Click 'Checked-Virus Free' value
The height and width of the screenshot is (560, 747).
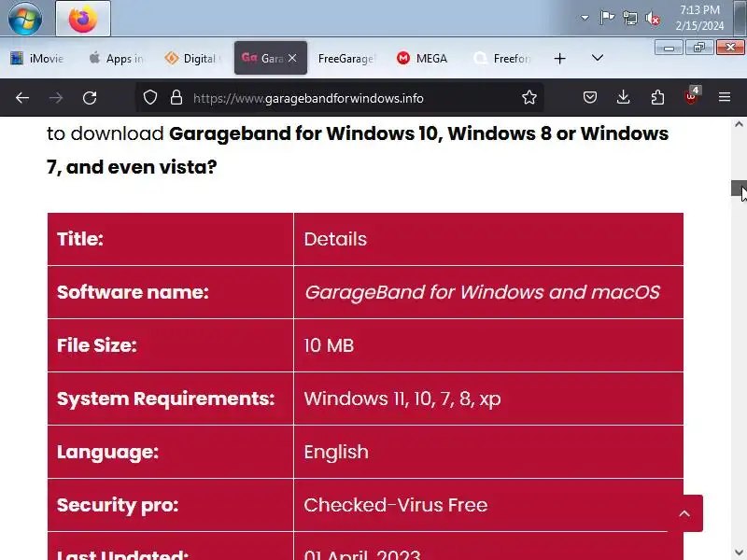(396, 505)
